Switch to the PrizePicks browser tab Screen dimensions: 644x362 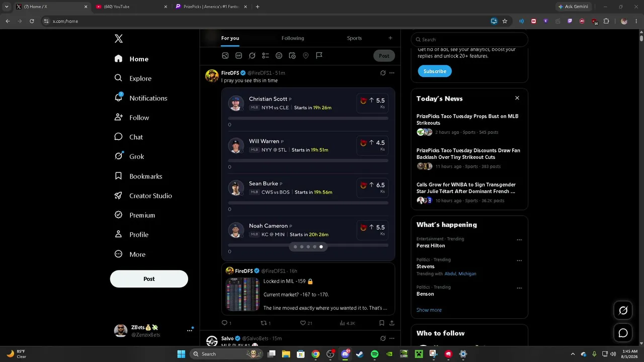pos(211,7)
